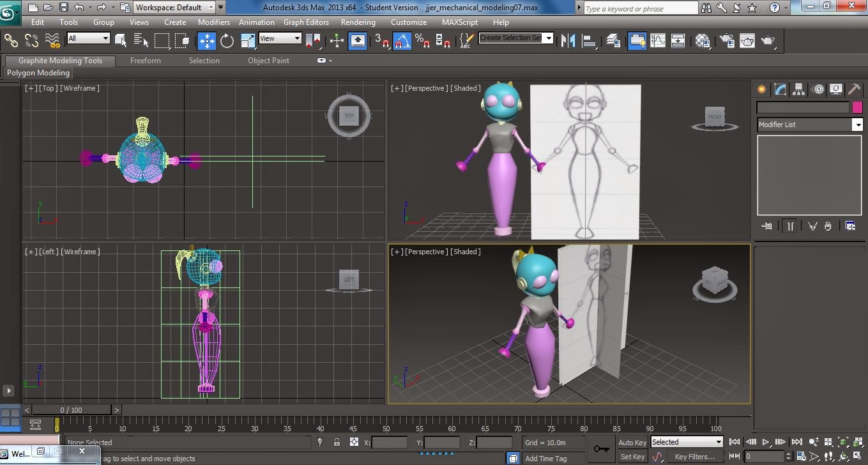The width and height of the screenshot is (868, 465).
Task: Open the Layer Manager
Action: point(613,41)
